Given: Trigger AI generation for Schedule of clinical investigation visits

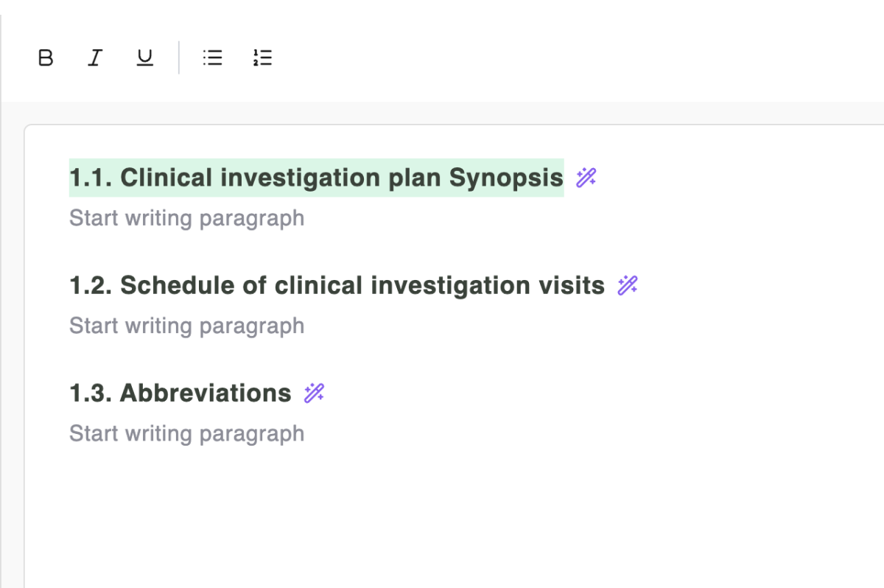Looking at the screenshot, I should (627, 285).
